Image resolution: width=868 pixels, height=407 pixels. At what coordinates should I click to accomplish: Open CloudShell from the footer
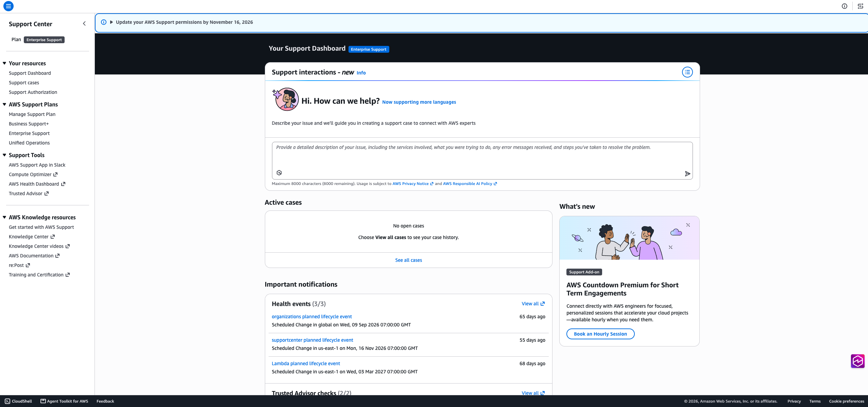coord(19,401)
